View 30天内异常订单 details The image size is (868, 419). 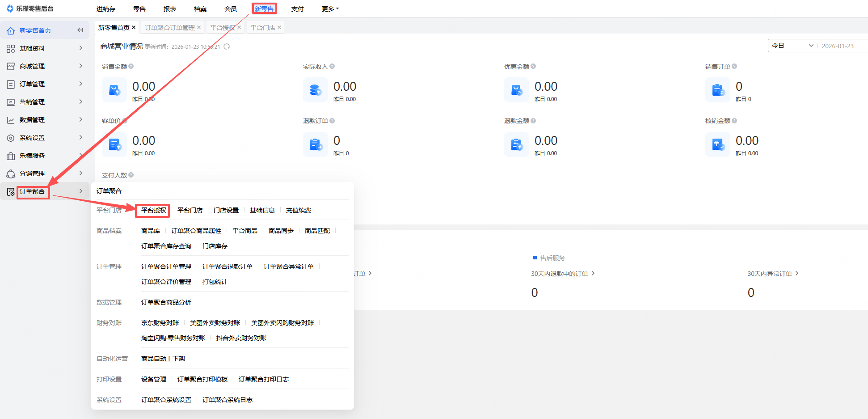click(x=773, y=274)
